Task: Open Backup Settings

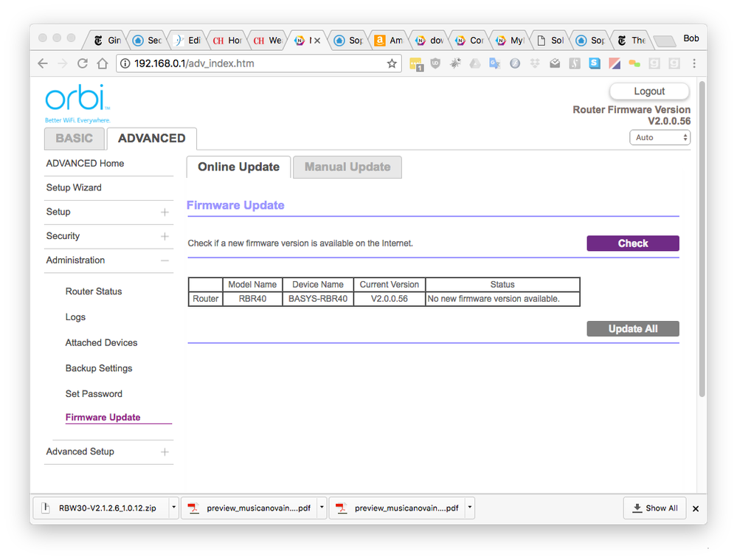Action: point(99,368)
